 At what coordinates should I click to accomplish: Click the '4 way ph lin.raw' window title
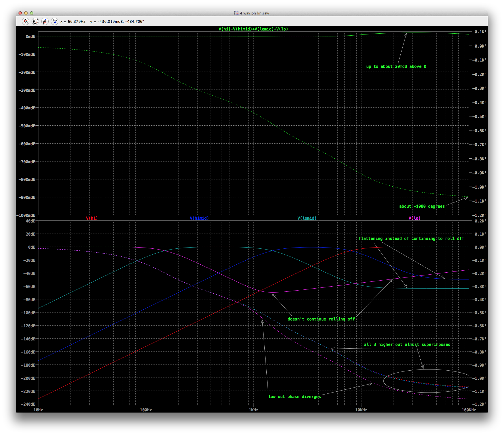[x=254, y=13]
